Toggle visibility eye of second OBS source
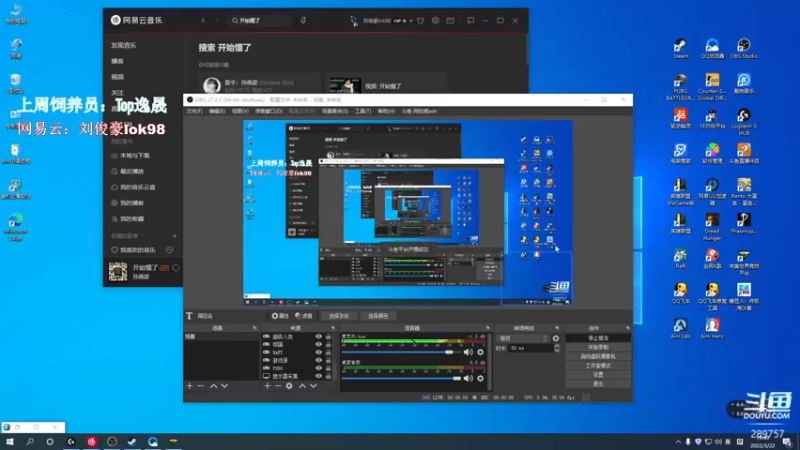Screen dimensions: 800x450 318,344
